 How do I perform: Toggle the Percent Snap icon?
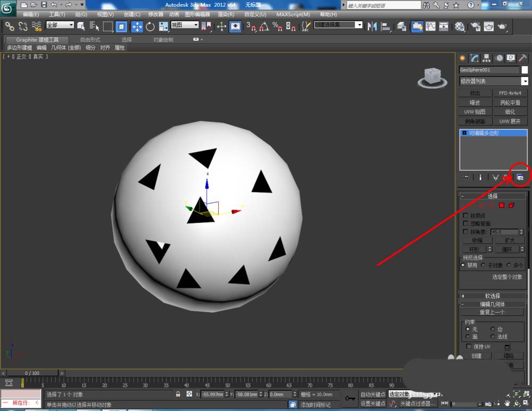277,26
